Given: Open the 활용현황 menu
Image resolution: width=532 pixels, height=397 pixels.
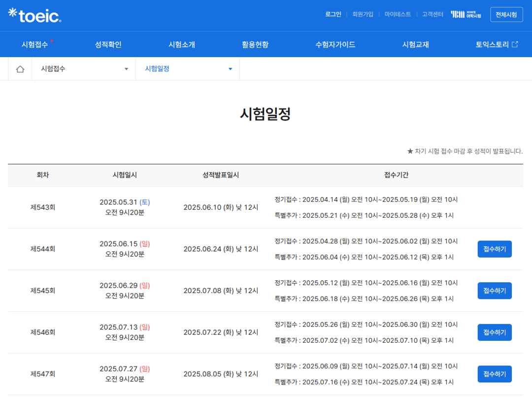Looking at the screenshot, I should [x=255, y=44].
